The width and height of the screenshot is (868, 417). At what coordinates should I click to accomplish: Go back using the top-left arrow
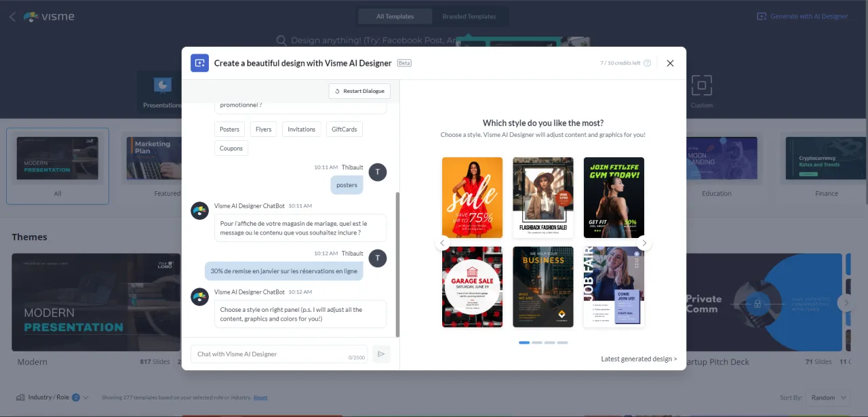tap(12, 16)
